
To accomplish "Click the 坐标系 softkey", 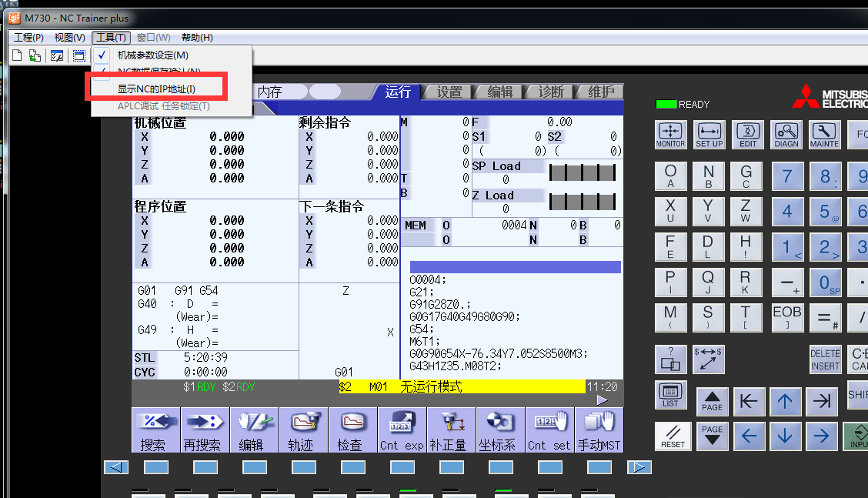I will tap(500, 429).
